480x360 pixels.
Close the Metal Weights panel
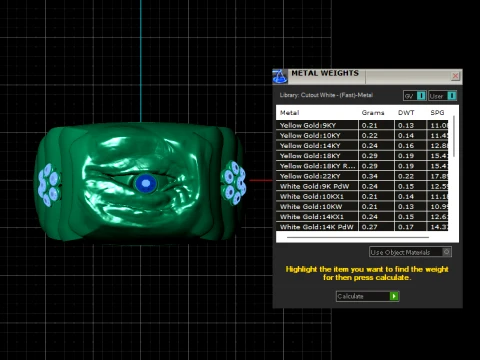[x=455, y=76]
